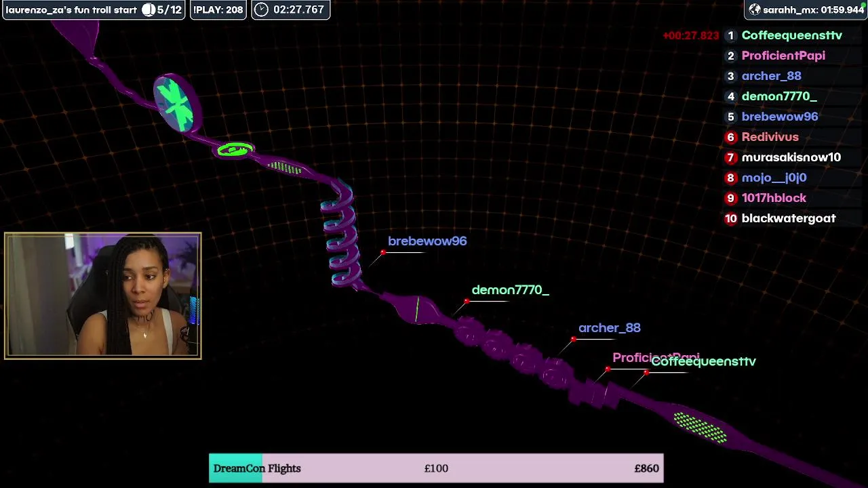
Task: Click the DreamCon Flights progress bar fill
Action: [x=235, y=468]
